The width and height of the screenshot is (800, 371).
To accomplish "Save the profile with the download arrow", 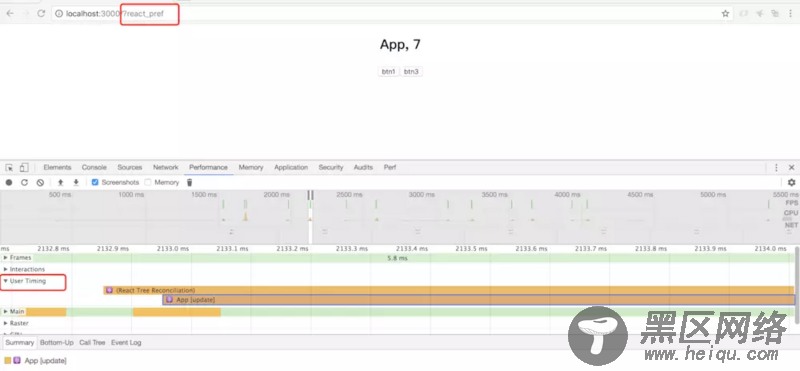I will pos(76,182).
